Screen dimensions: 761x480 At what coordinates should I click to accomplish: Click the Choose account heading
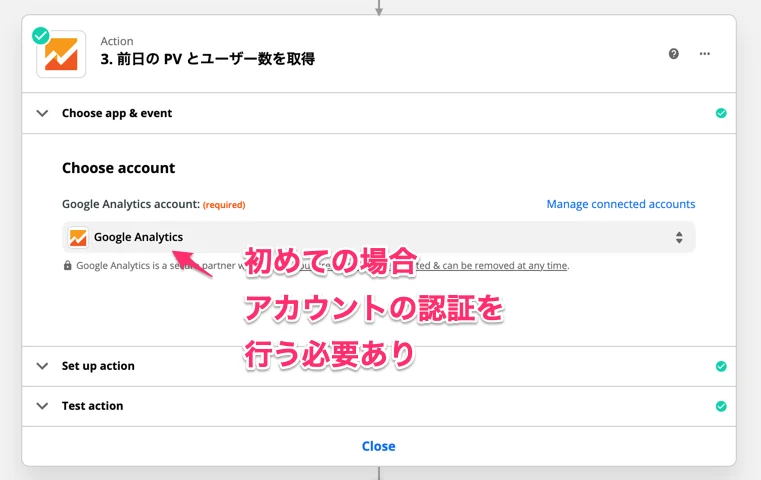pyautogui.click(x=118, y=168)
